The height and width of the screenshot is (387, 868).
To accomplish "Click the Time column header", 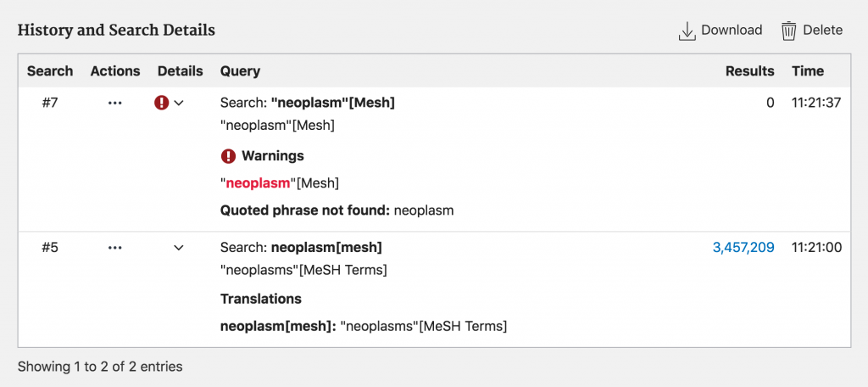I will (808, 71).
